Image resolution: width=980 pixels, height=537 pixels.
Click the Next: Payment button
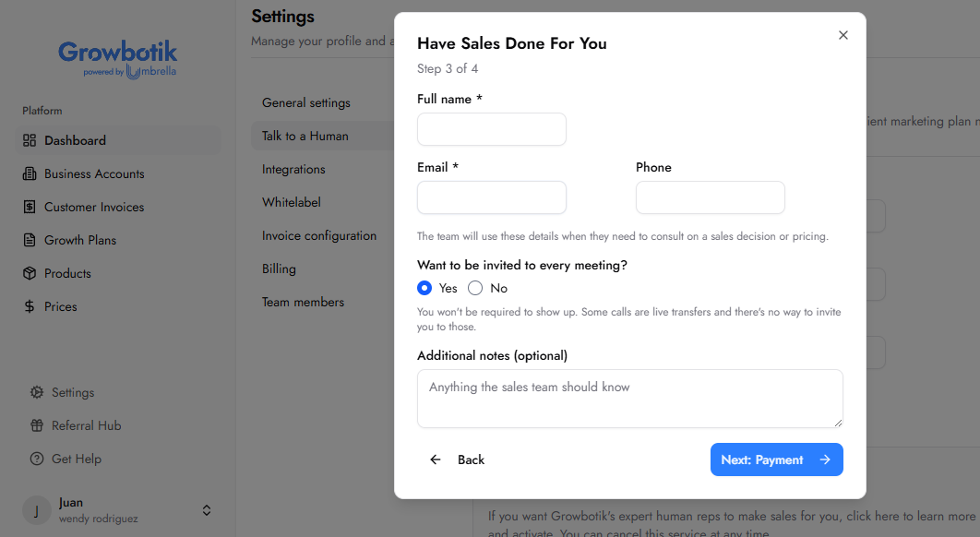[776, 459]
